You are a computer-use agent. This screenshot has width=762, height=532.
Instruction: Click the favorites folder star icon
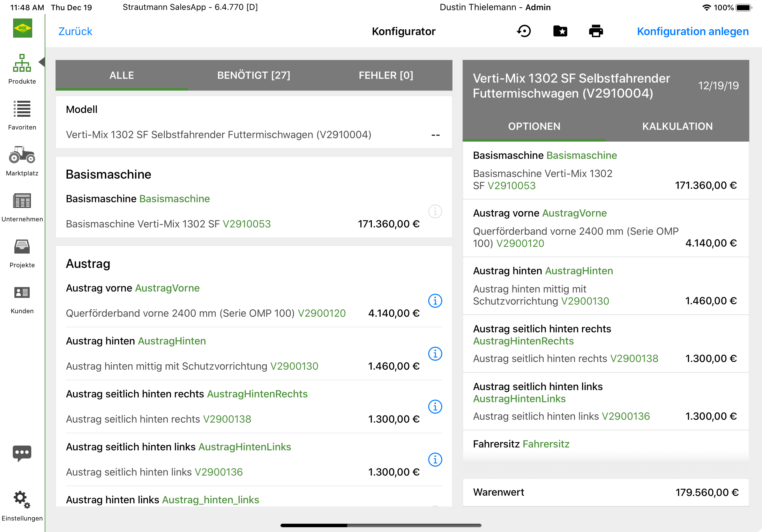coord(560,31)
